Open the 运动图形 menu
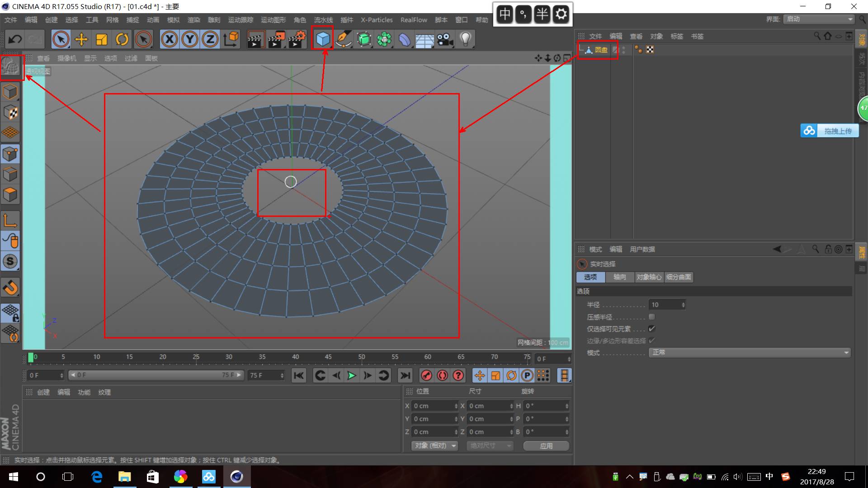Screen dimensions: 868x488 point(273,20)
